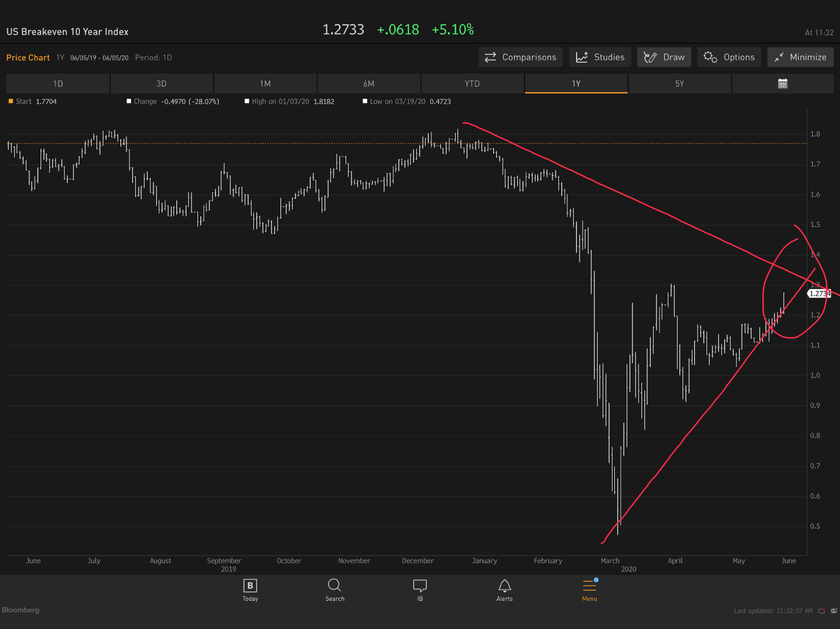Viewport: 840px width, 629px height.
Task: Click the orange Start color square
Action: 11,101
